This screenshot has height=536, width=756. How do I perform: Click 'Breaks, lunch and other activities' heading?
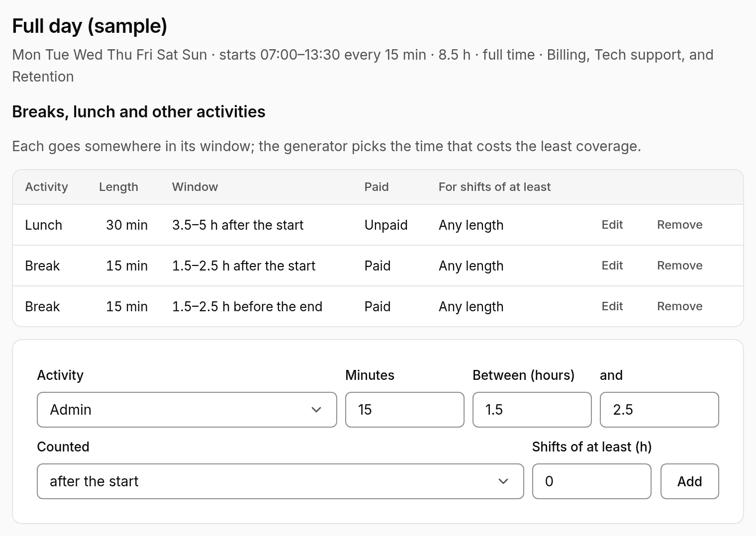[x=139, y=112]
